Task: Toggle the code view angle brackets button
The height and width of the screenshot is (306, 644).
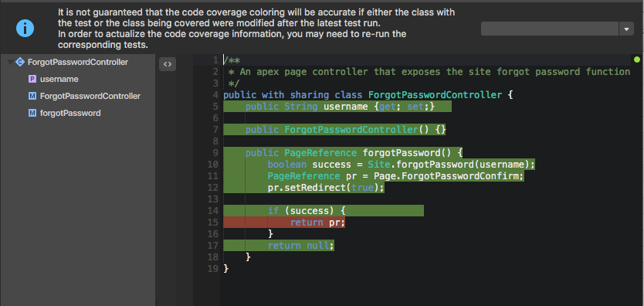Action: [168, 64]
